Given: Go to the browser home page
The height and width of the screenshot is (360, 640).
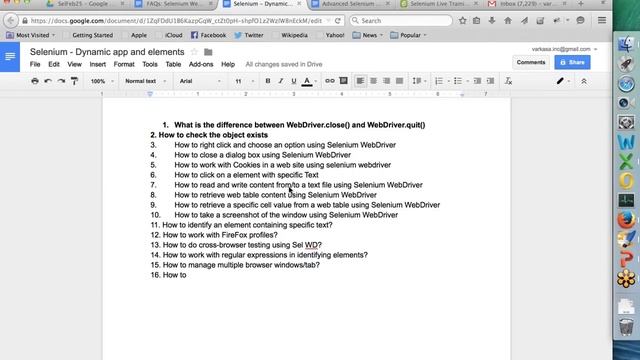Looking at the screenshot, I should point(508,20).
